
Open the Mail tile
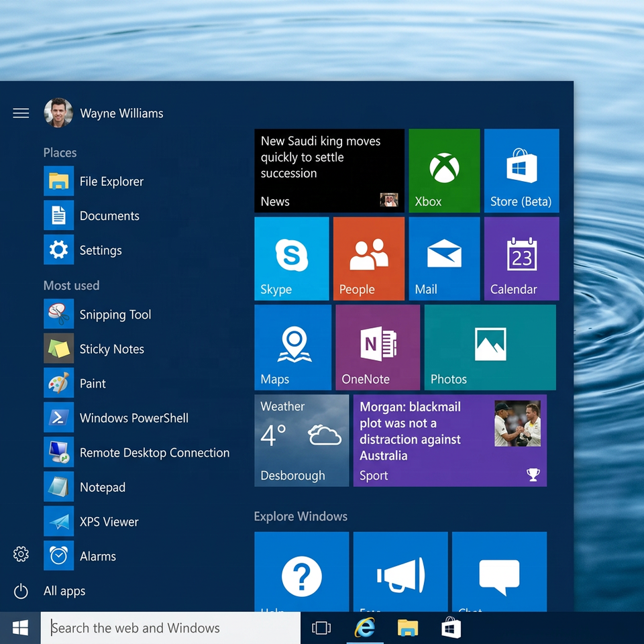click(444, 258)
